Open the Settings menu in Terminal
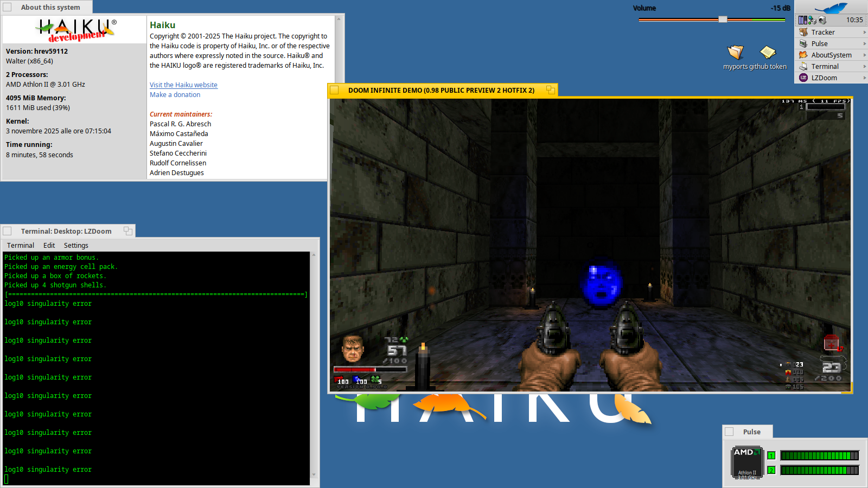Screen dimensions: 868x488 pyautogui.click(x=76, y=246)
